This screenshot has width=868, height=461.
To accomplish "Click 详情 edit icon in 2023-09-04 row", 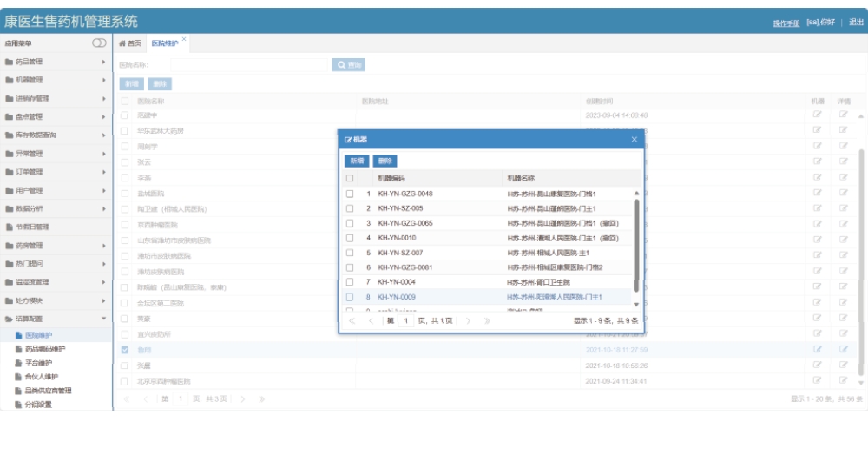I will coord(843,115).
